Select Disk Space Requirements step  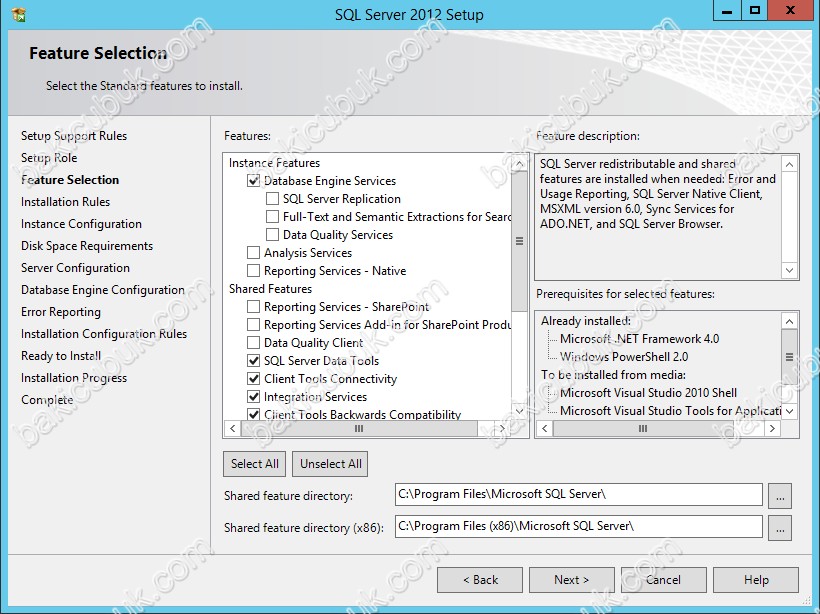click(x=87, y=246)
